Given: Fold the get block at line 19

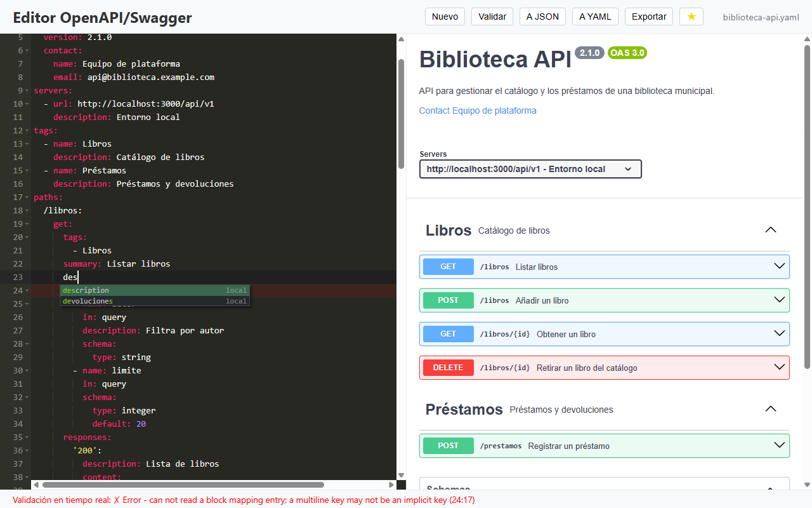Looking at the screenshot, I should coord(29,224).
